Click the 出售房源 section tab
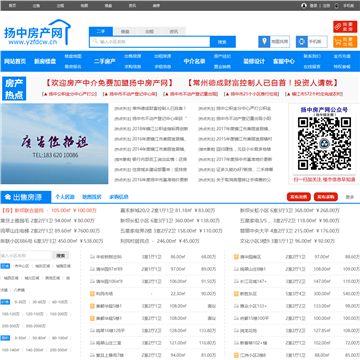 (26, 197)
